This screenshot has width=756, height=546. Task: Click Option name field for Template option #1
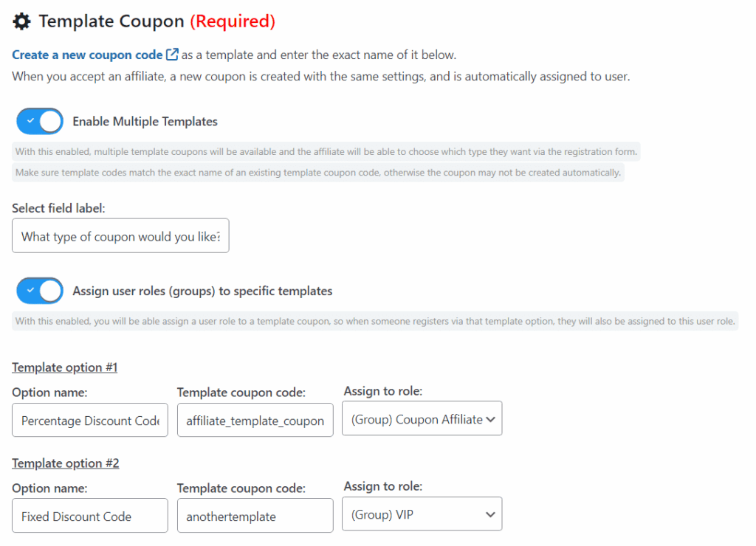(x=90, y=421)
